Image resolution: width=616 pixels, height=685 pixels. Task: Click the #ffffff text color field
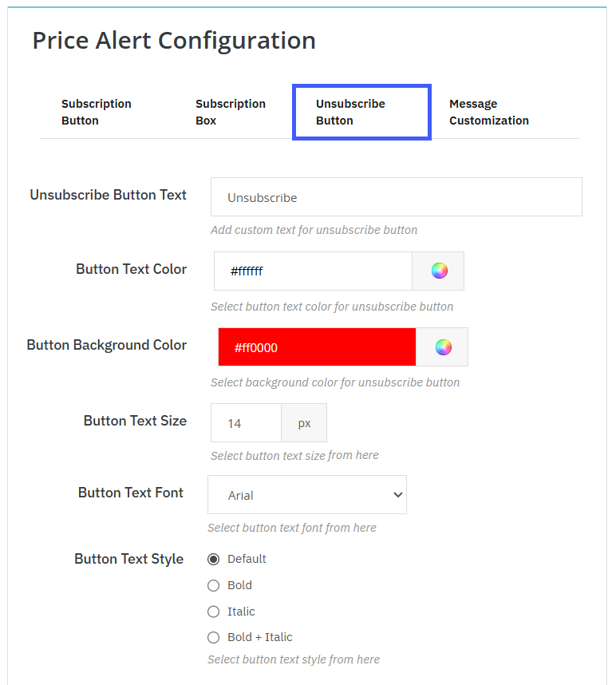(313, 271)
